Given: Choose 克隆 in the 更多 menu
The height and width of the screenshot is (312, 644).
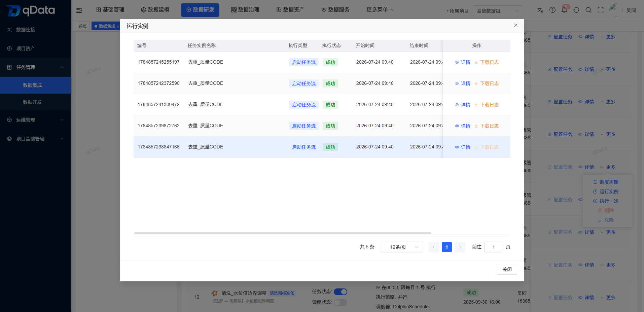Looking at the screenshot, I should (606, 220).
